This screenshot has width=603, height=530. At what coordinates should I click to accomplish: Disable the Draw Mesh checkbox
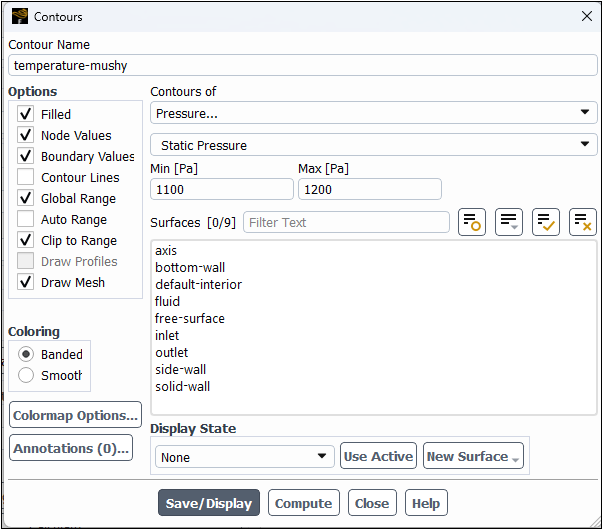click(x=26, y=282)
